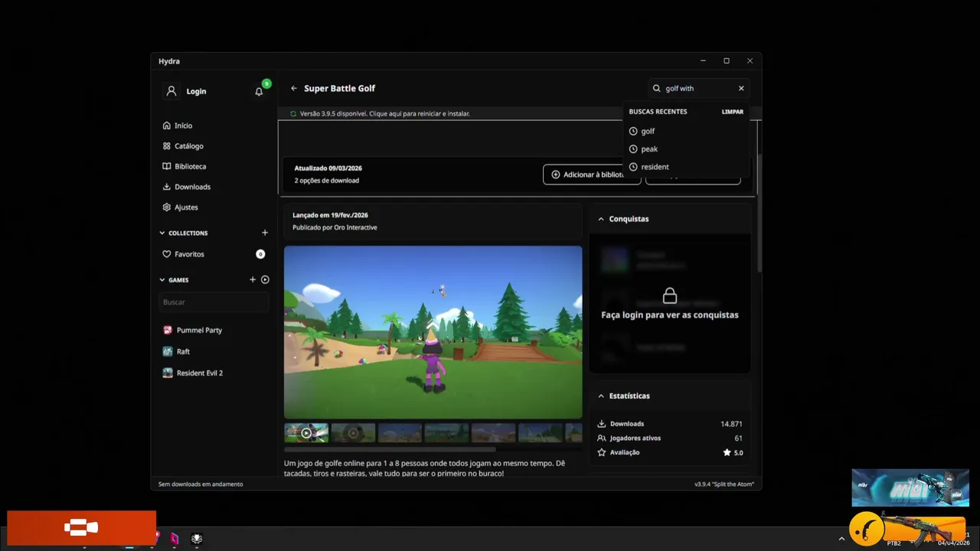Open the notifications bell
The image size is (980, 551).
click(x=259, y=91)
